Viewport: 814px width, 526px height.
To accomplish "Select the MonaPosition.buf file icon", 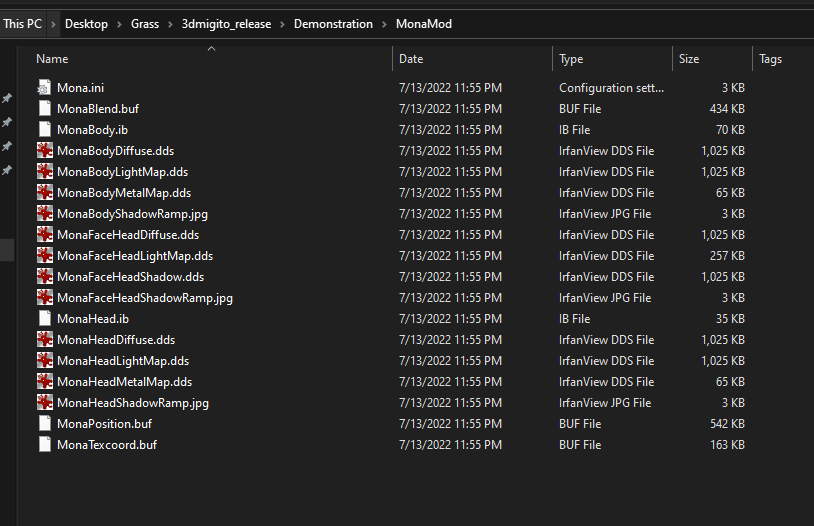I will pos(45,424).
